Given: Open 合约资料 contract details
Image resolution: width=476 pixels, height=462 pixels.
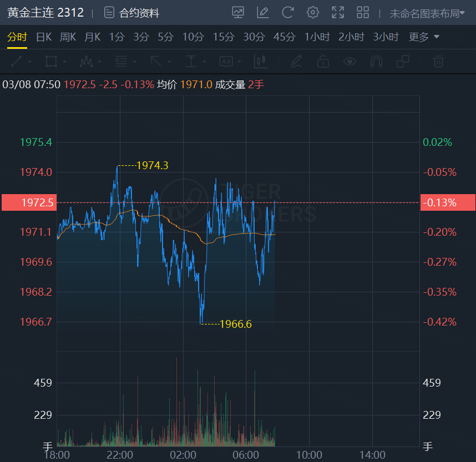Looking at the screenshot, I should tap(132, 13).
